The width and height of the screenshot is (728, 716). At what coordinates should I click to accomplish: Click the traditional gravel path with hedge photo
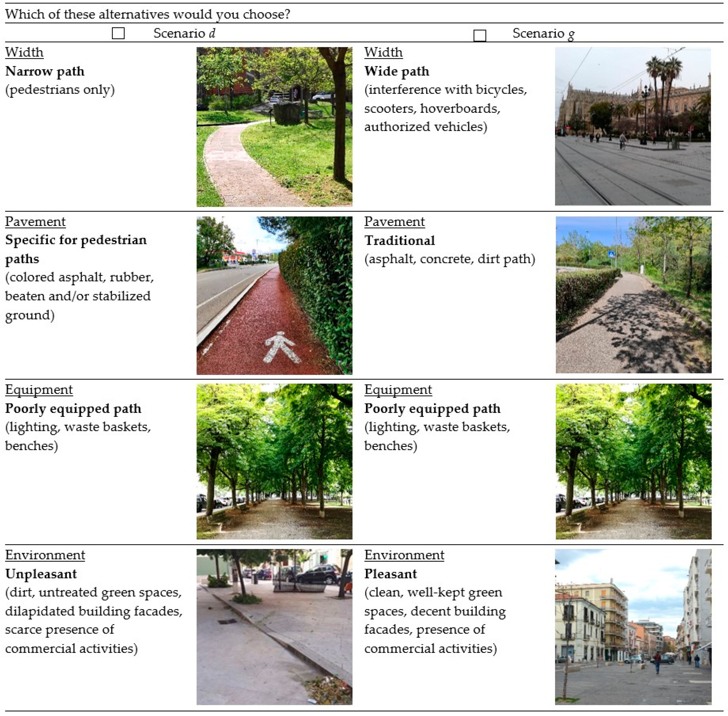tap(633, 295)
